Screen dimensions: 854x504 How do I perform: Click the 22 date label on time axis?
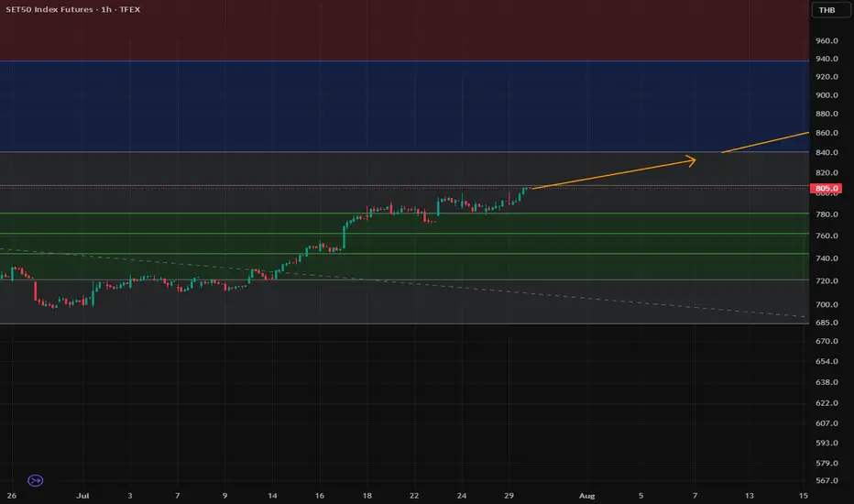[414, 496]
